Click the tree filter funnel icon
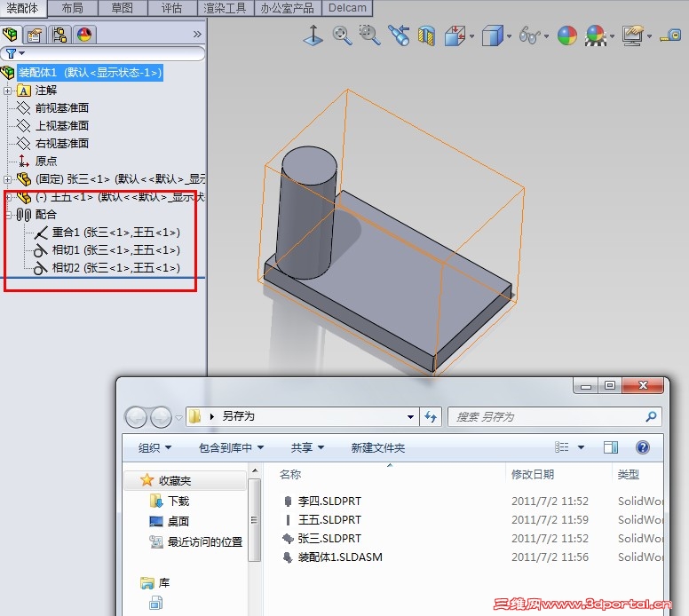The width and height of the screenshot is (689, 616). [11, 53]
